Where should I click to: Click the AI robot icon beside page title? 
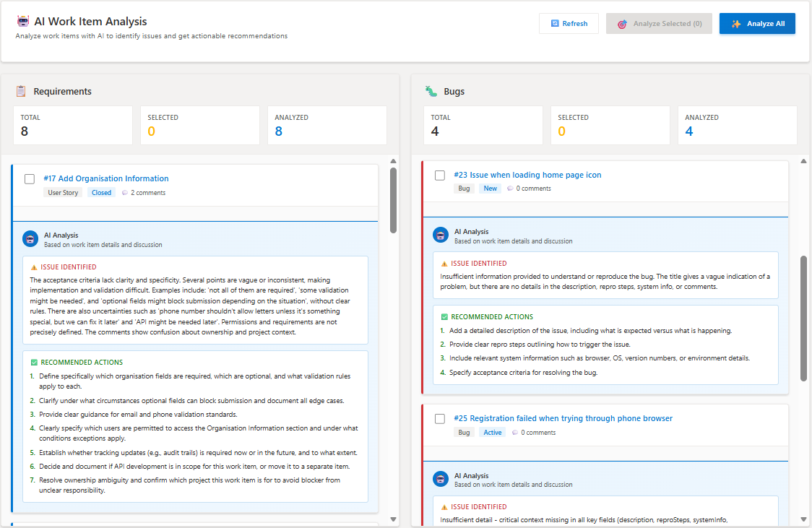23,22
